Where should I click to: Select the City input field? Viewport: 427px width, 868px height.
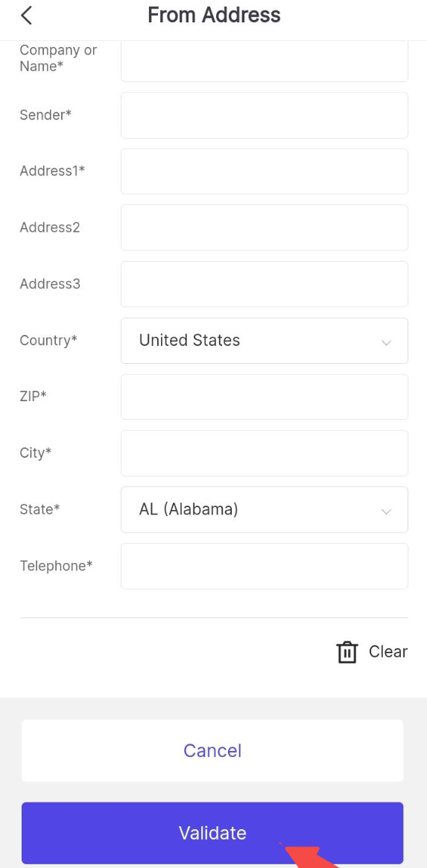pos(265,453)
